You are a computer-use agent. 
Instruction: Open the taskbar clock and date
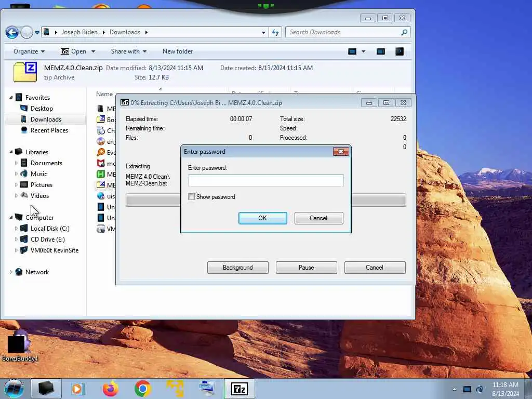point(506,389)
